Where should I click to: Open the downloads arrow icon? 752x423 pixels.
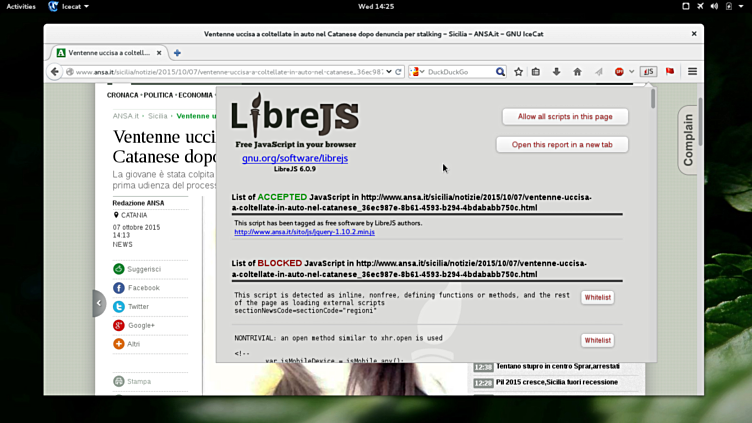click(556, 72)
